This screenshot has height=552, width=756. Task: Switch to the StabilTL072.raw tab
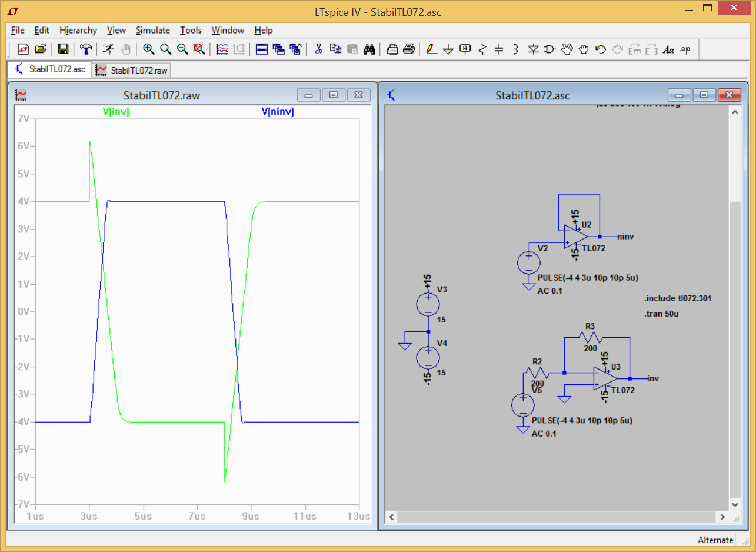point(131,70)
